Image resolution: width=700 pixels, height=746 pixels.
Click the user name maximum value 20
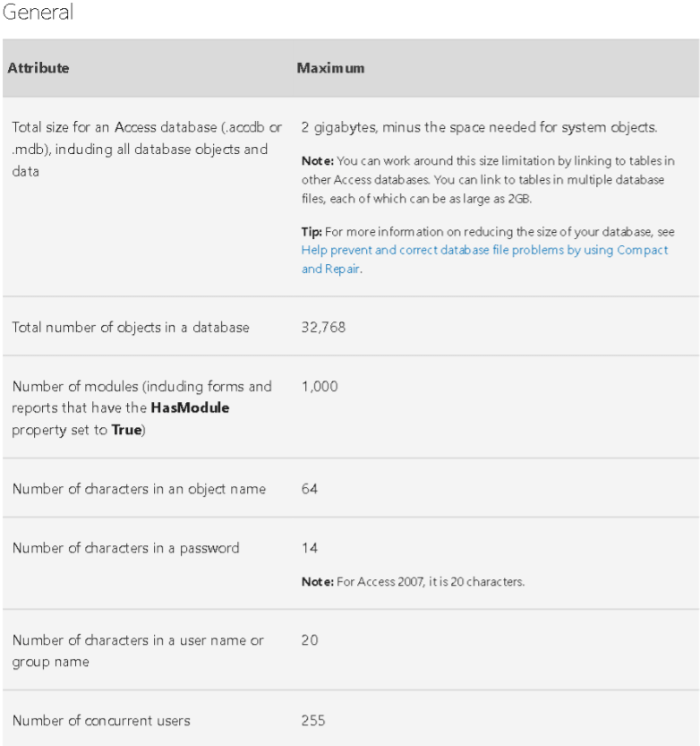pos(310,640)
